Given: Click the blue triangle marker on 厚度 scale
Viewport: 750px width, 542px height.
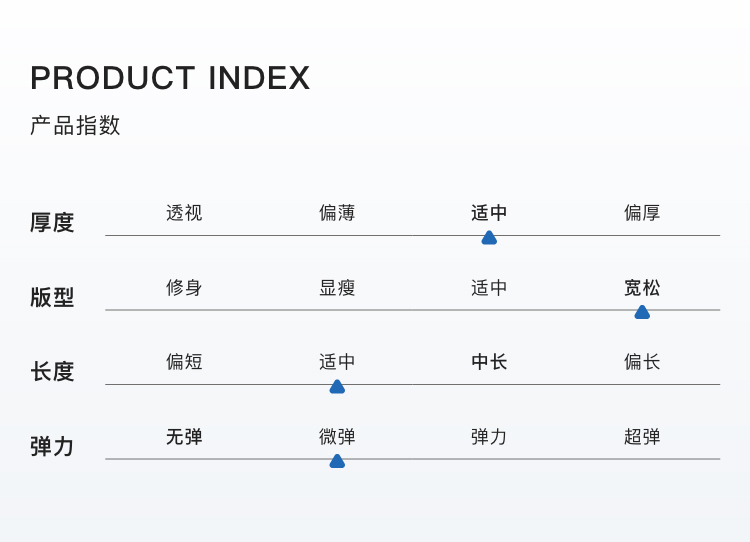Looking at the screenshot, I should pos(489,238).
